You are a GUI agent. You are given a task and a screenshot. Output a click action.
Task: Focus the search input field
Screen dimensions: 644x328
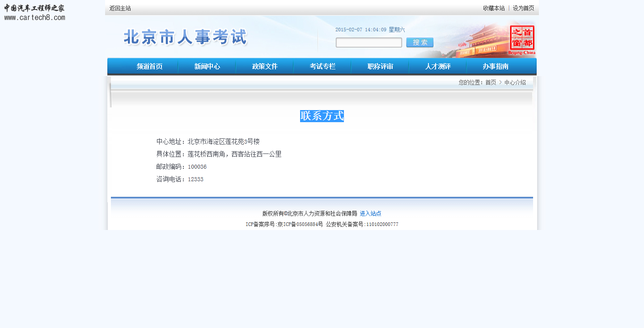click(x=369, y=43)
